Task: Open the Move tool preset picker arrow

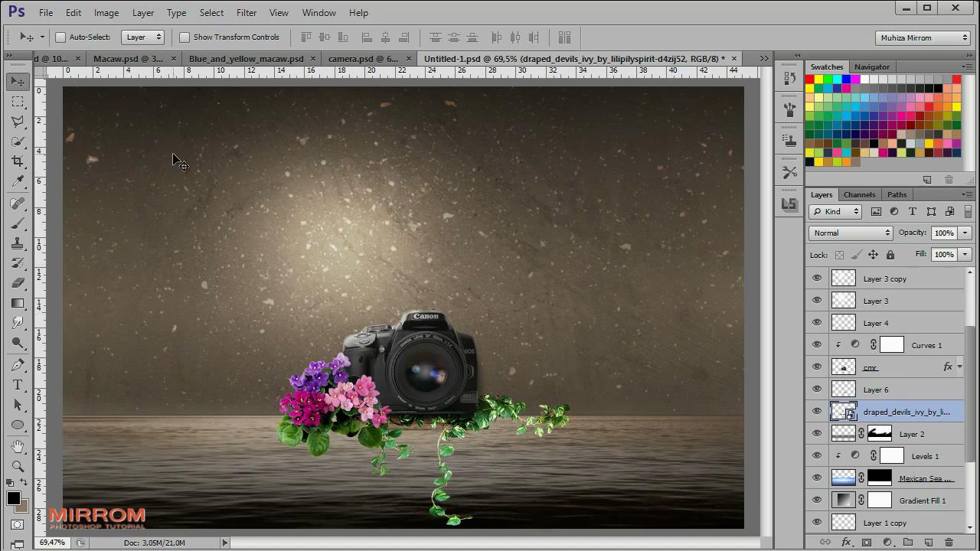Action: (41, 37)
